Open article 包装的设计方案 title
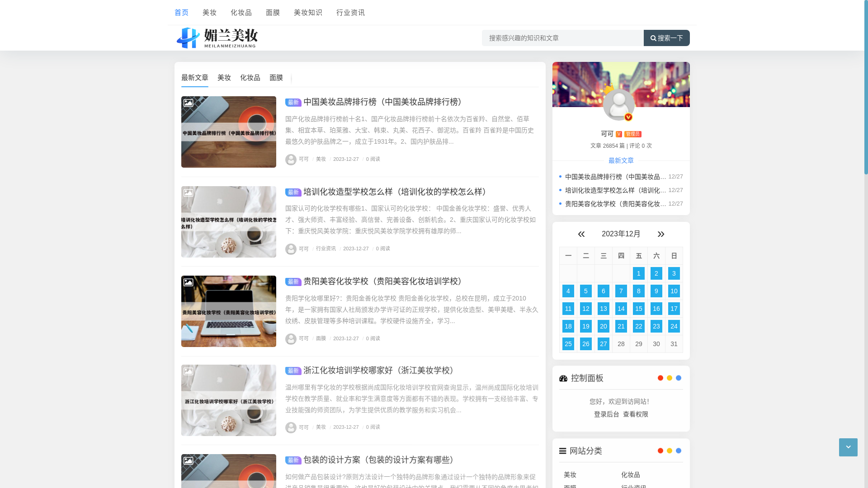This screenshot has height=488, width=868. coord(381,460)
